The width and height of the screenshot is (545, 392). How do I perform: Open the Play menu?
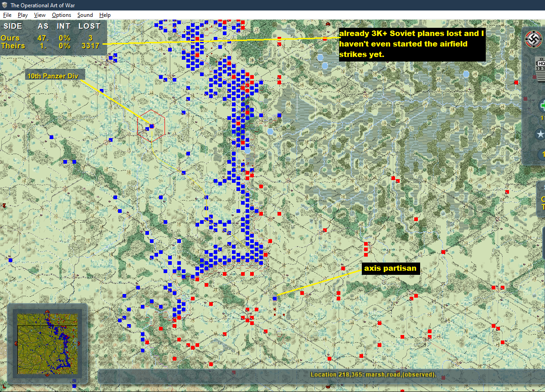coord(23,15)
